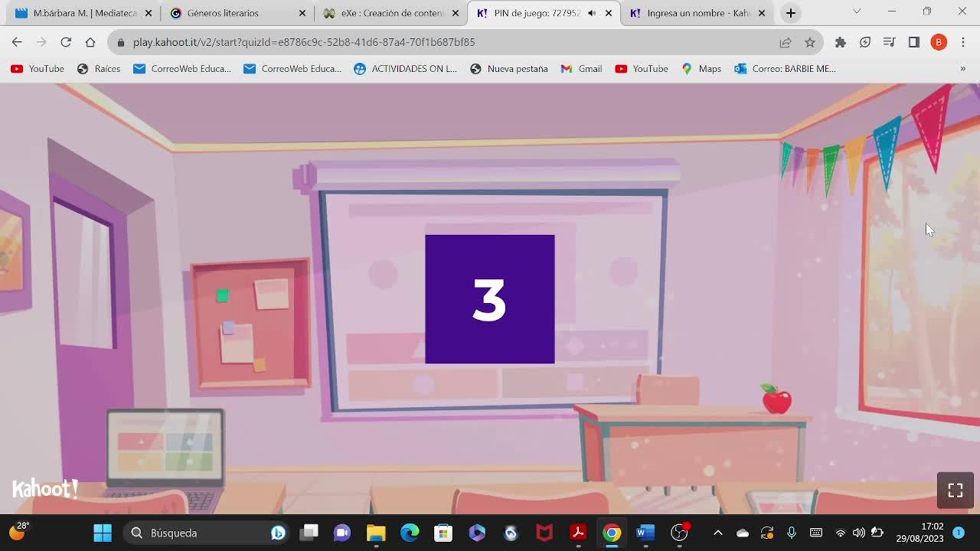Switch to the Géneros literarios tab
The width and height of the screenshot is (980, 551).
[x=237, y=13]
